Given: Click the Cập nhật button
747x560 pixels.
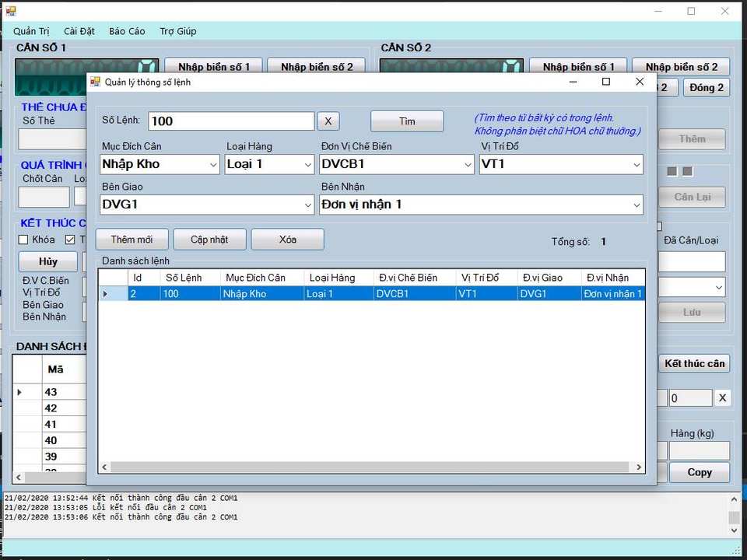Looking at the screenshot, I should pyautogui.click(x=209, y=240).
